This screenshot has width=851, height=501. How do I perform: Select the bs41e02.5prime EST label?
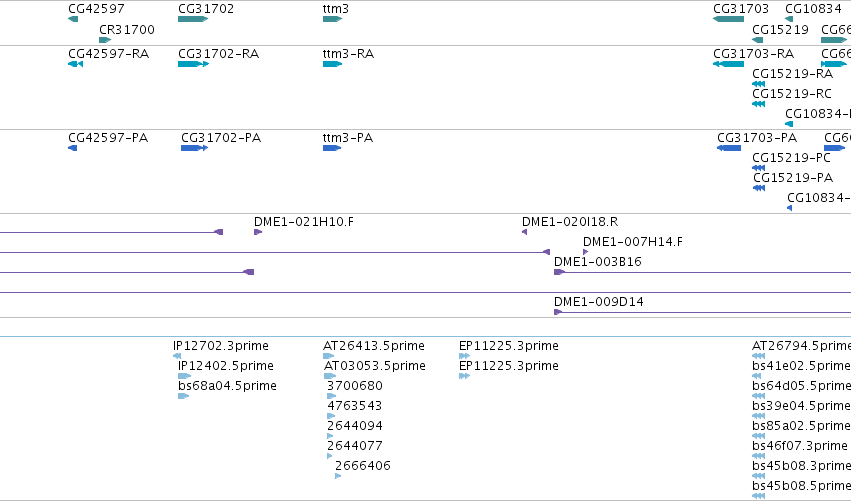click(x=801, y=366)
